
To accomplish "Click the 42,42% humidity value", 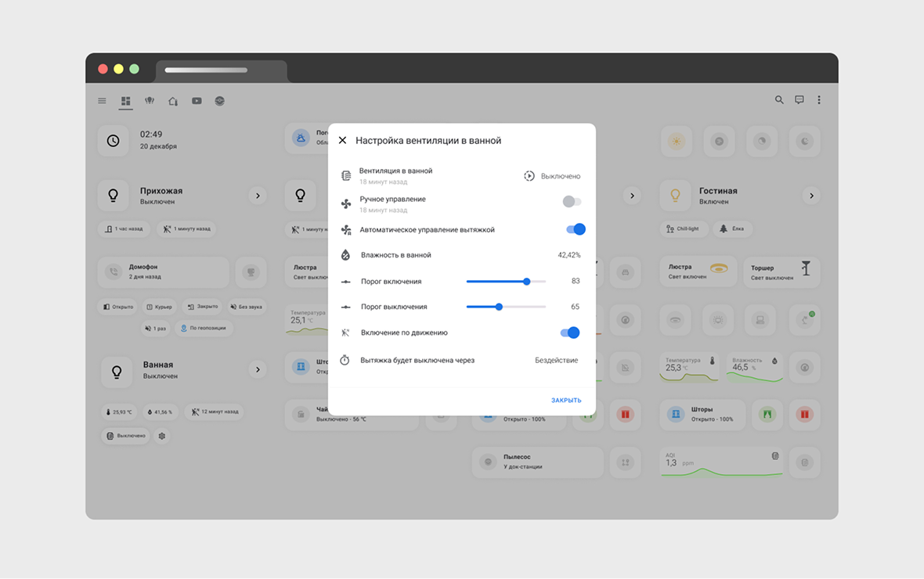I will 568,255.
